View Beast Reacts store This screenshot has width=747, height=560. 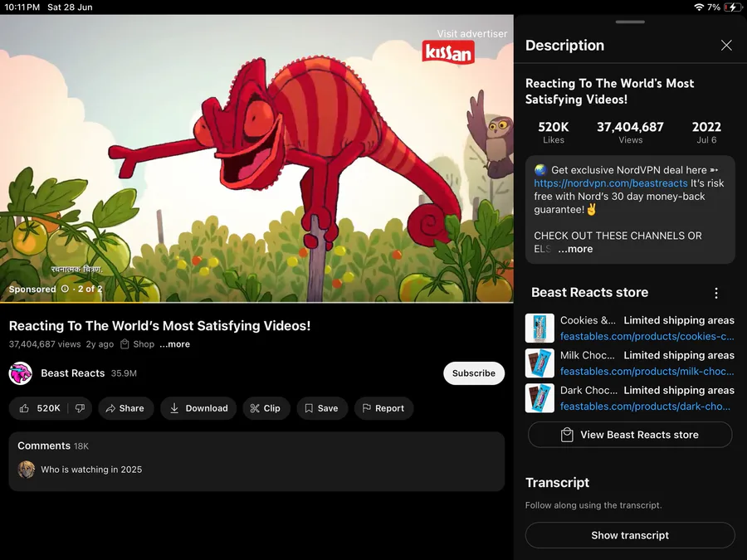point(630,435)
